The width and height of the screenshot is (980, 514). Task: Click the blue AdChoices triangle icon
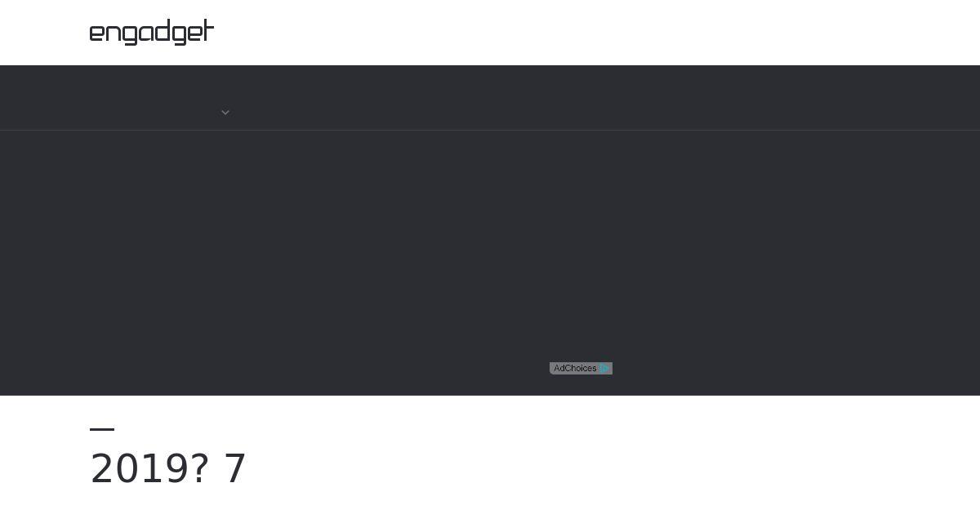(x=604, y=369)
